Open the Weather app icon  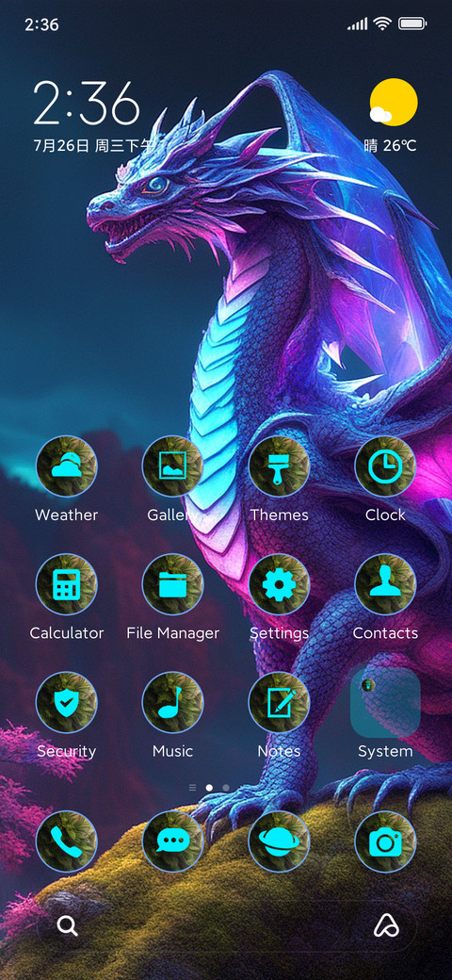[66, 466]
